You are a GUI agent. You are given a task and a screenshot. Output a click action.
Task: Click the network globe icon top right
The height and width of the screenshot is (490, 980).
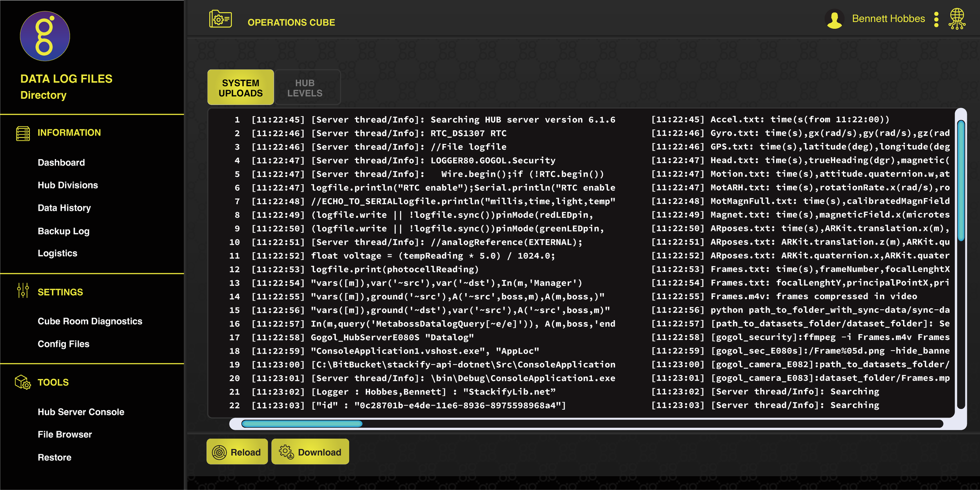point(959,18)
